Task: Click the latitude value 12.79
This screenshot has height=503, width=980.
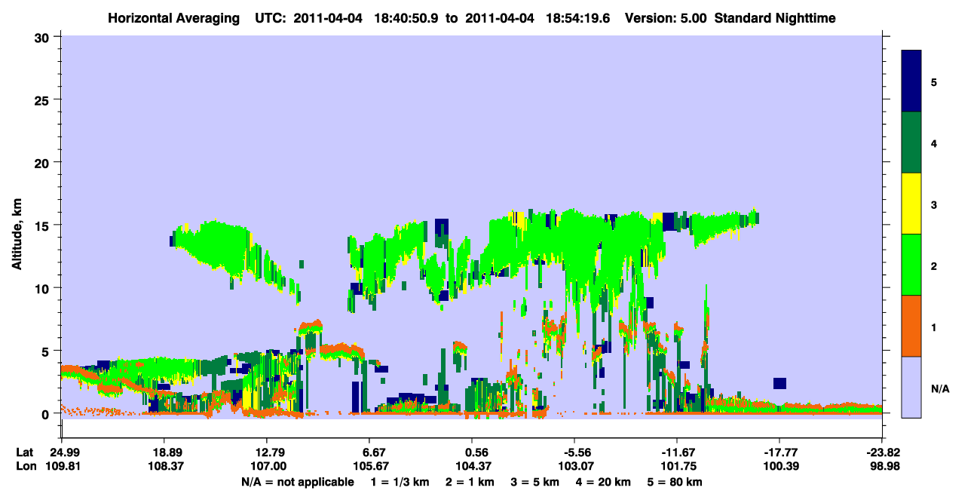Action: (x=266, y=452)
